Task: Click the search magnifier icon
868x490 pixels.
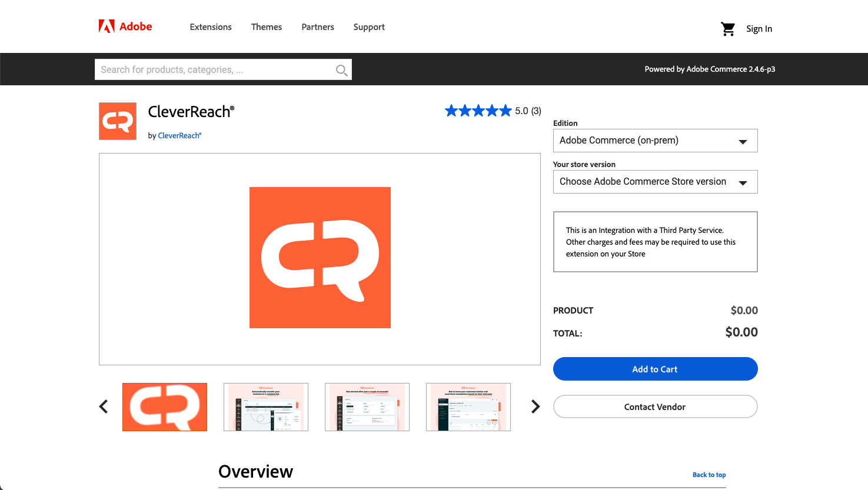Action: [341, 70]
